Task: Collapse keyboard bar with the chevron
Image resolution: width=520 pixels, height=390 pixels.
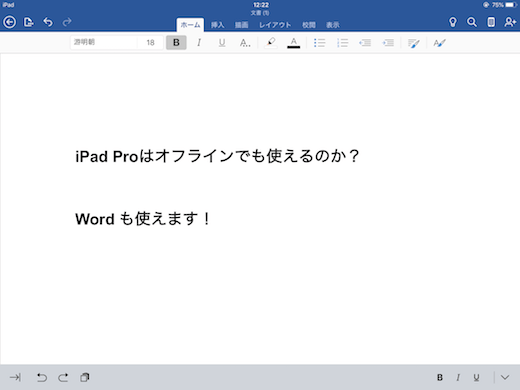Action: tap(505, 377)
